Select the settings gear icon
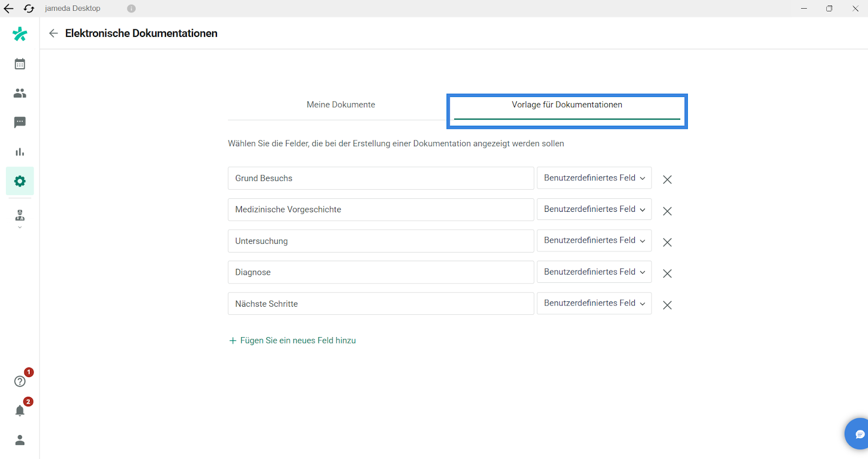Screen dimensions: 868x459 click(20, 181)
